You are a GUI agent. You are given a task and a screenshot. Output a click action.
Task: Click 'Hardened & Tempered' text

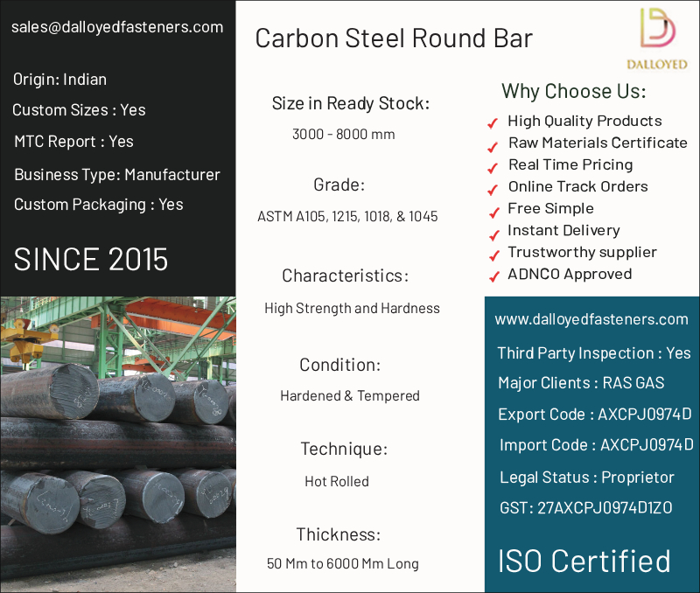coord(350,396)
